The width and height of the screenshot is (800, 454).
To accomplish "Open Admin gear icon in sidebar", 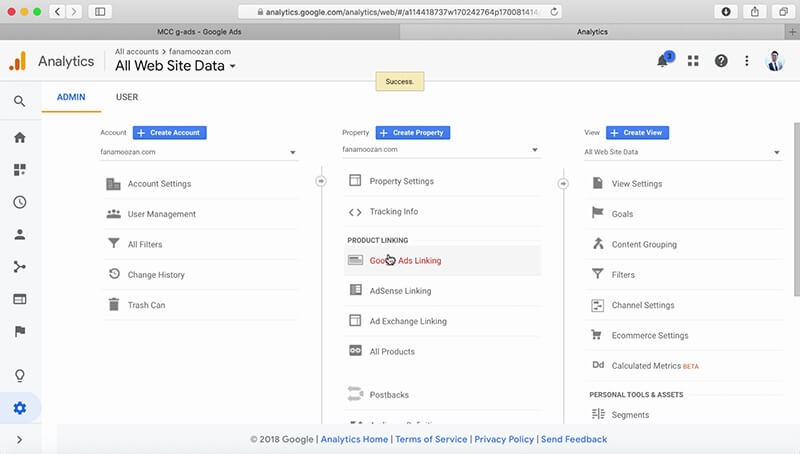I will 19,408.
